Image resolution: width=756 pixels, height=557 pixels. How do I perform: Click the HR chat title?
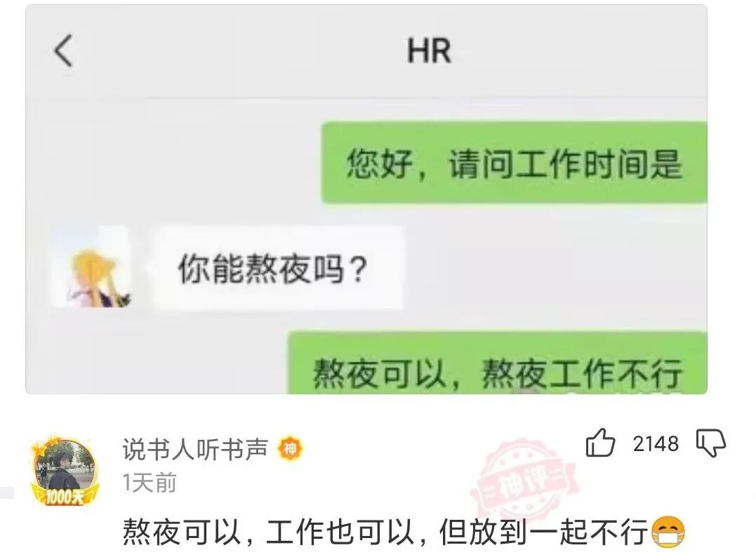click(x=429, y=51)
